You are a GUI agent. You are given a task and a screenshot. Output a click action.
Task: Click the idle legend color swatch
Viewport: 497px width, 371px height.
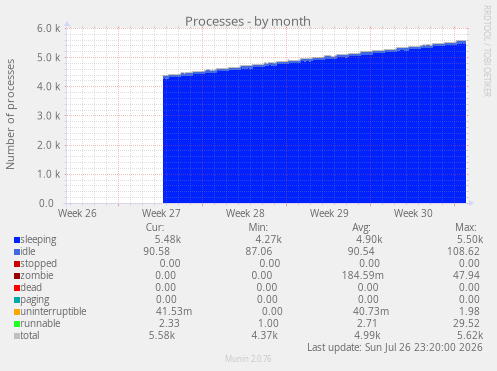pos(17,252)
